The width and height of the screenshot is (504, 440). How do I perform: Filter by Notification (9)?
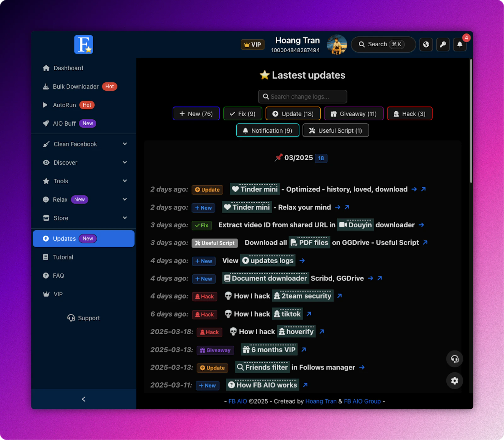click(268, 131)
